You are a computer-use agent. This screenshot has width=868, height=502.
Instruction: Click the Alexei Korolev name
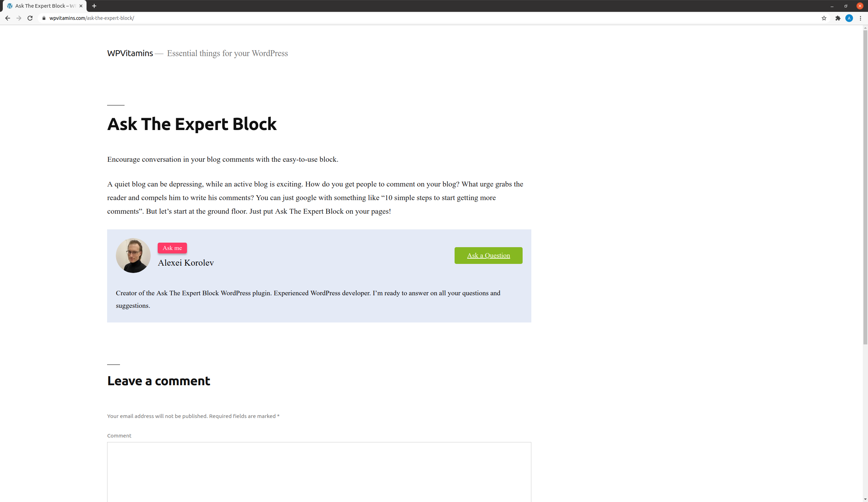186,263
